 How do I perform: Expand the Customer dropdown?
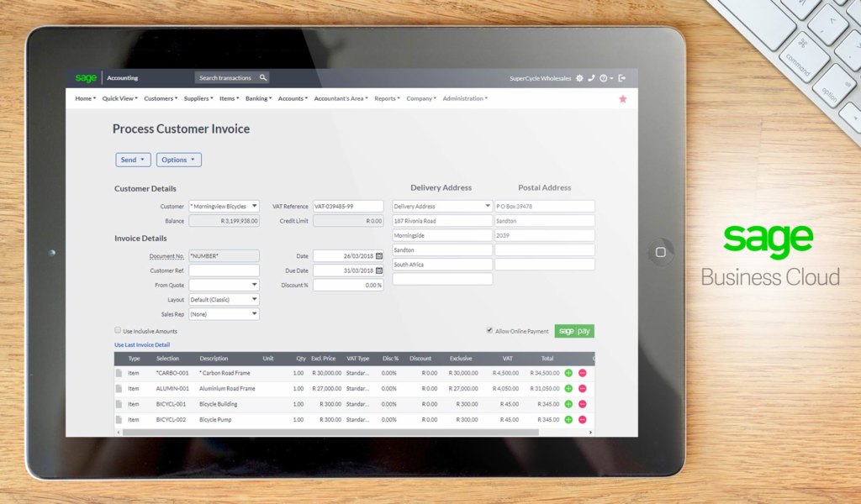click(x=254, y=206)
